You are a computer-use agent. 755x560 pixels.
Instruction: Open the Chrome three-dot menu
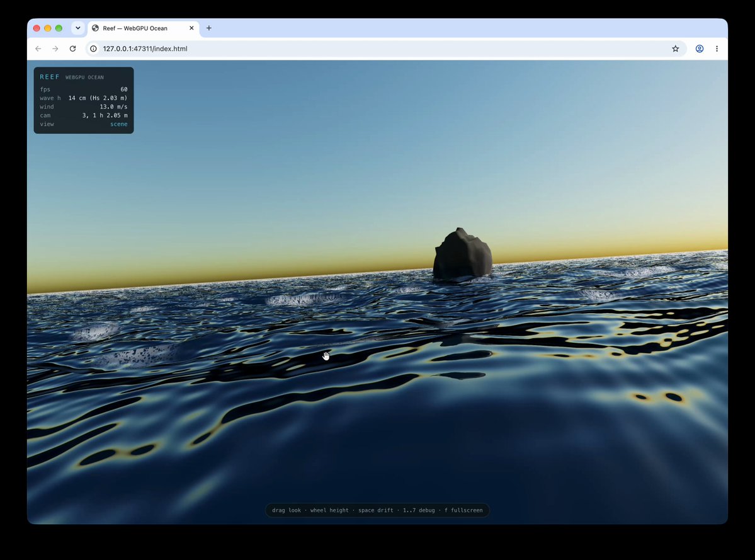coord(717,49)
